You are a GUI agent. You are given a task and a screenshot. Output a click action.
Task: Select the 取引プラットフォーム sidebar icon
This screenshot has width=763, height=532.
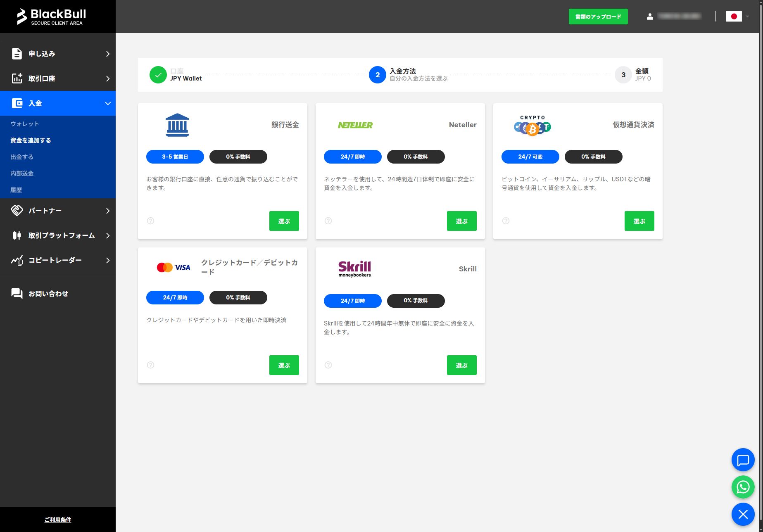click(17, 235)
